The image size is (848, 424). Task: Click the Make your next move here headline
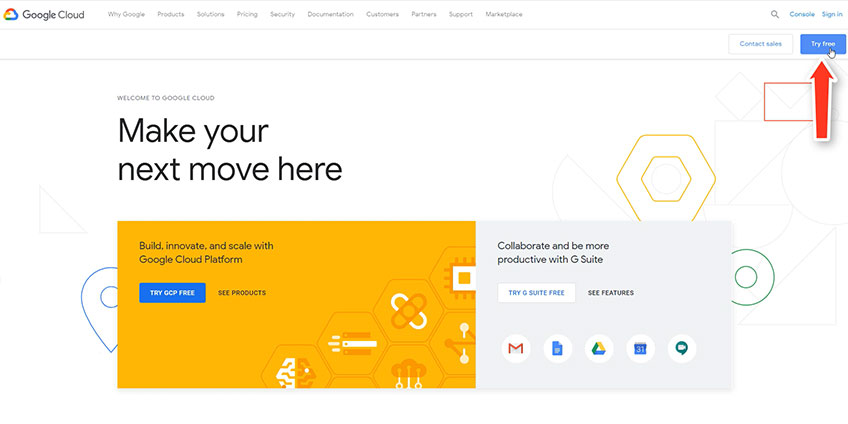click(x=230, y=150)
